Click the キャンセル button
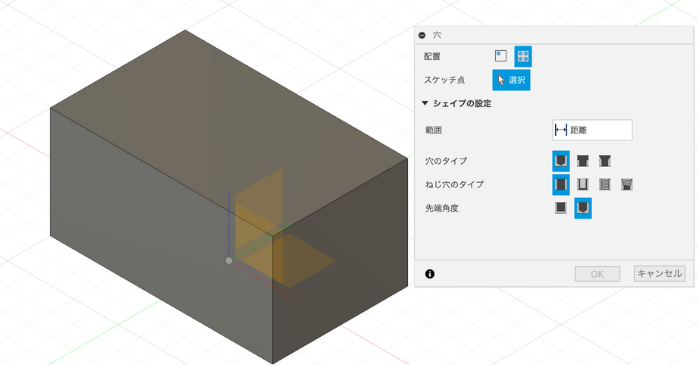 coord(659,273)
